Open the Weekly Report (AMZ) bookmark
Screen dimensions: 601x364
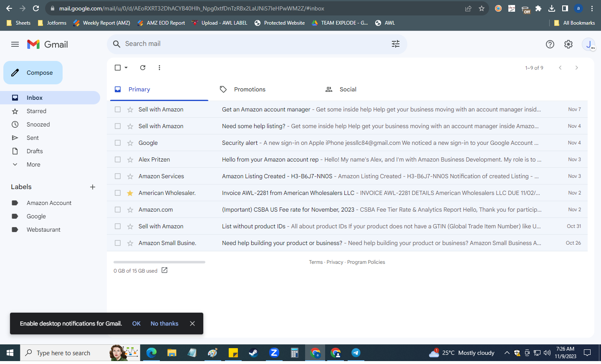pyautogui.click(x=101, y=23)
